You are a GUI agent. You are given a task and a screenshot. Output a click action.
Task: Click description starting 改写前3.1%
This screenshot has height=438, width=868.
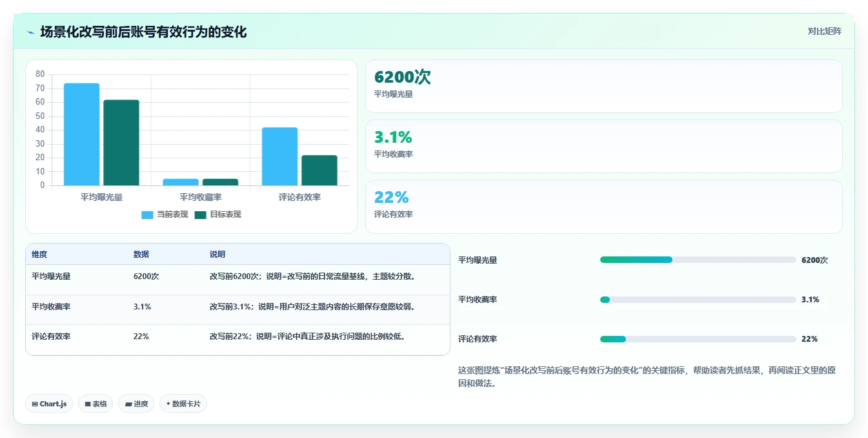click(312, 307)
